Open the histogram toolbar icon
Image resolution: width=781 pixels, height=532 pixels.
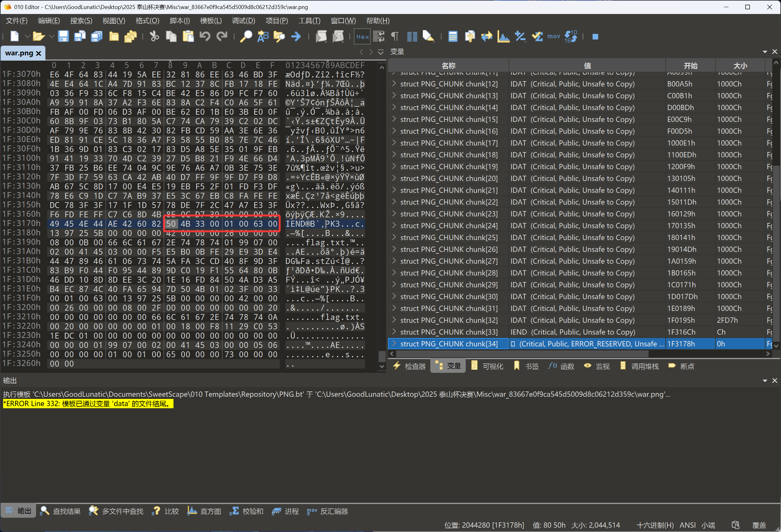coord(503,36)
